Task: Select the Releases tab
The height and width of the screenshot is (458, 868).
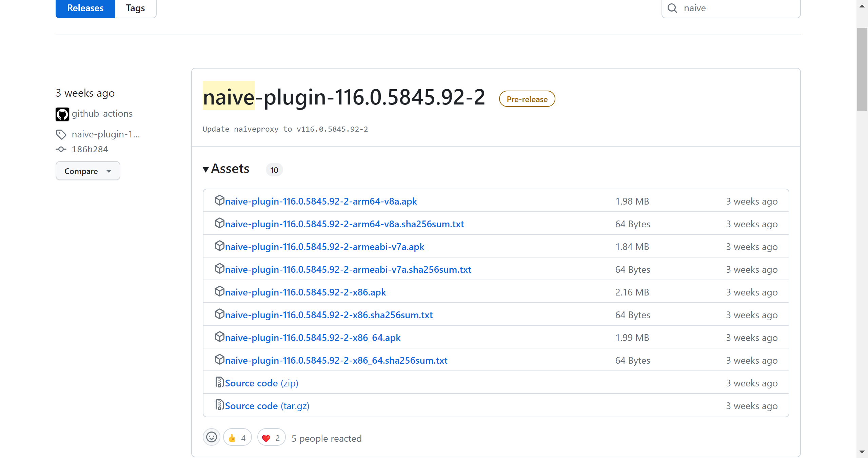Action: pyautogui.click(x=85, y=8)
